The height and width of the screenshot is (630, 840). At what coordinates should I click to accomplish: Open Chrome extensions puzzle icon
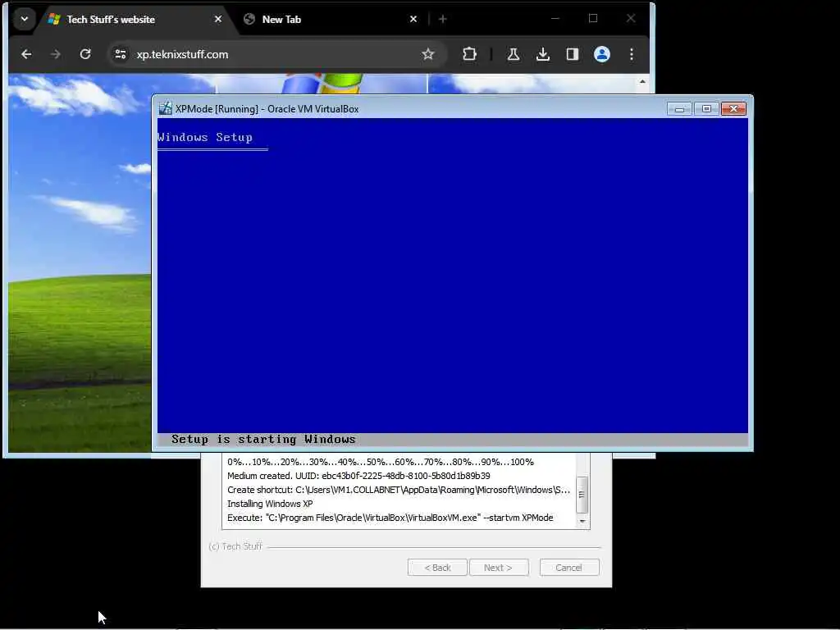[469, 54]
